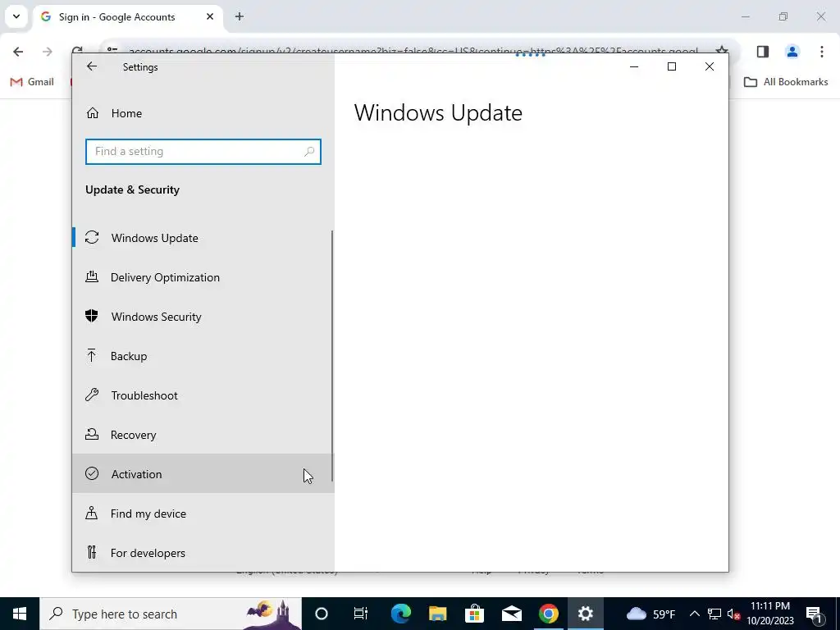Open Cortana from taskbar
The image size is (840, 630).
[322, 614]
